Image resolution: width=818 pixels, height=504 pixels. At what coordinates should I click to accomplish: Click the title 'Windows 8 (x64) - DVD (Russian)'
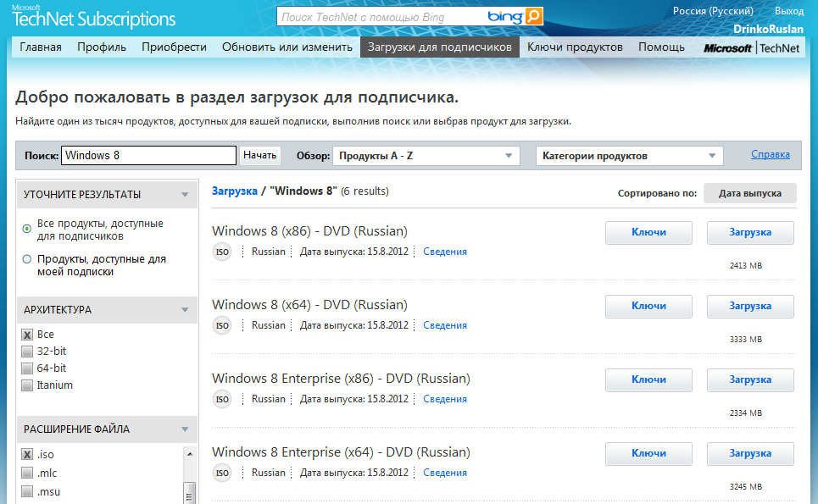tap(310, 304)
